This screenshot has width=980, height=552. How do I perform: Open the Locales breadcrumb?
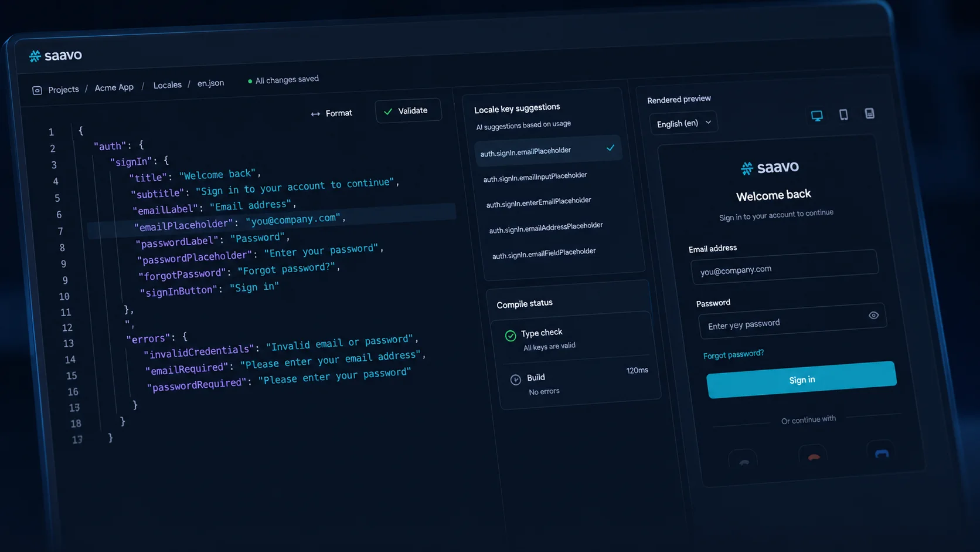click(x=168, y=85)
